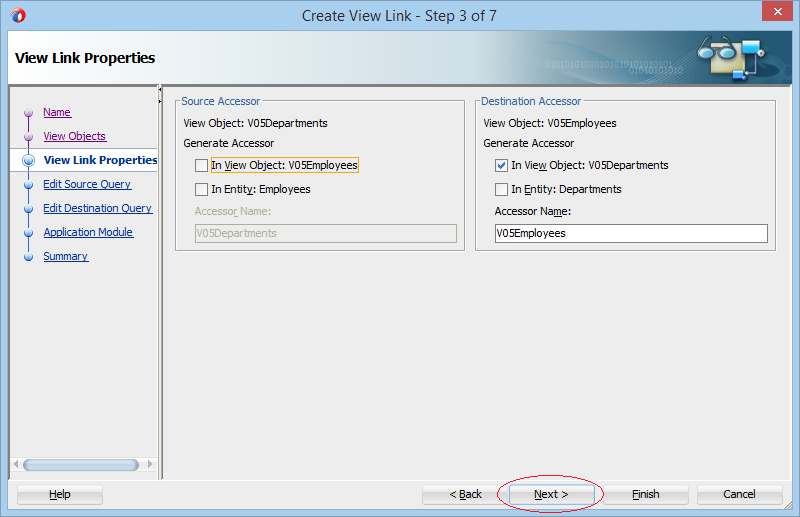Click the JDeveloper app icon in title bar
Viewport: 800px width, 517px height.
(x=18, y=15)
